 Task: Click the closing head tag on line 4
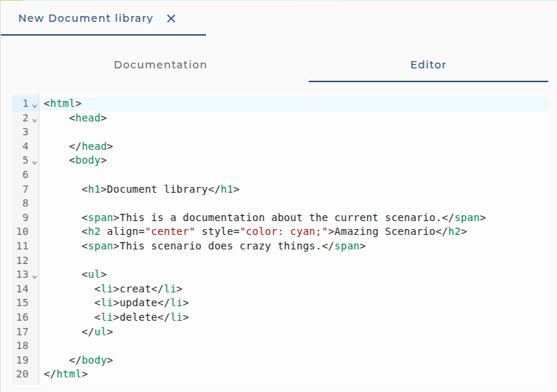(x=91, y=146)
